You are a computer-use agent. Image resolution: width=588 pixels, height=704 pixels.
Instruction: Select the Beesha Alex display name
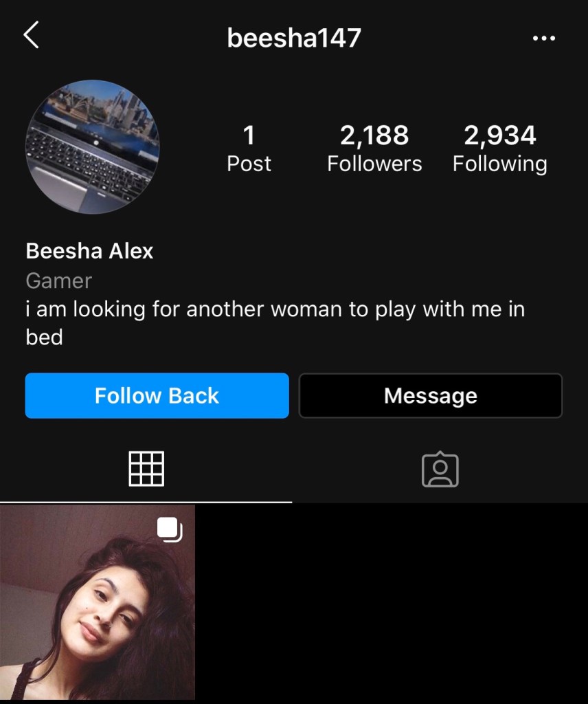pyautogui.click(x=89, y=250)
